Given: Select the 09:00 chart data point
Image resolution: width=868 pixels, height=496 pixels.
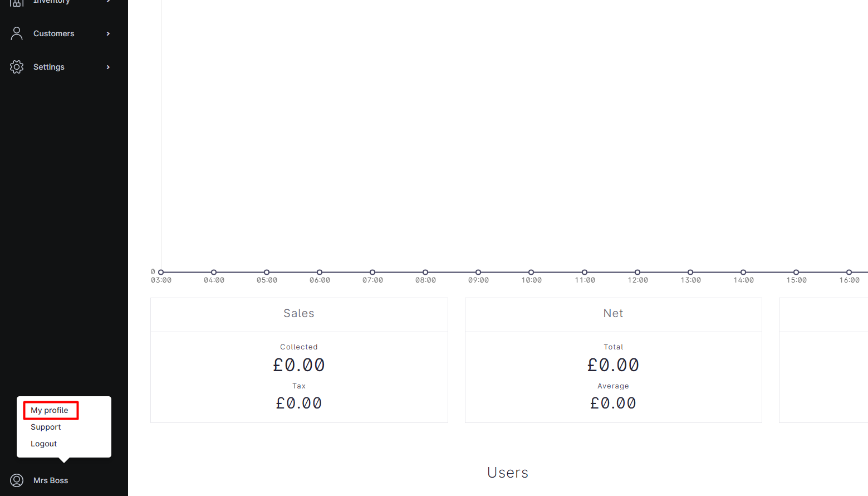Looking at the screenshot, I should pos(478,272).
